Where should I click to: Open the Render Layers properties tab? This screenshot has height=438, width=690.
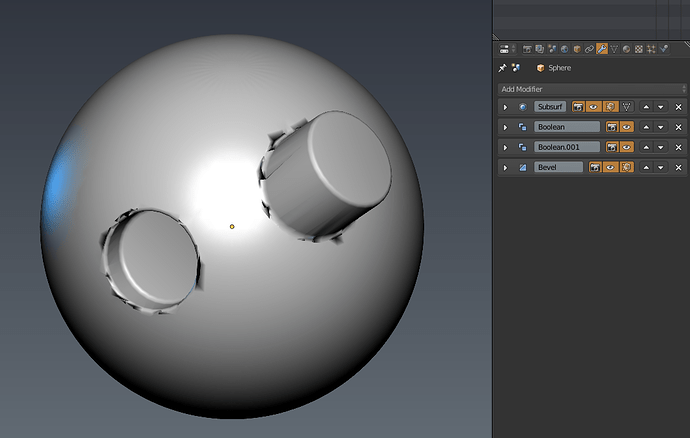click(540, 49)
